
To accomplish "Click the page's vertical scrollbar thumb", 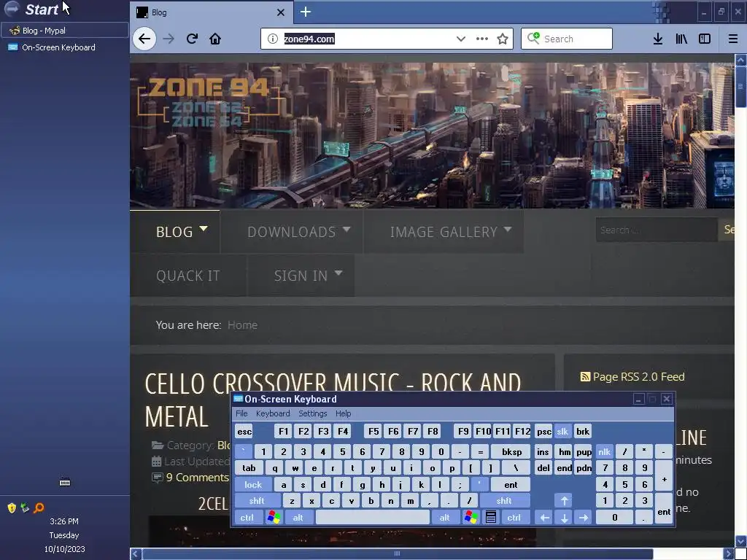I will (740, 87).
